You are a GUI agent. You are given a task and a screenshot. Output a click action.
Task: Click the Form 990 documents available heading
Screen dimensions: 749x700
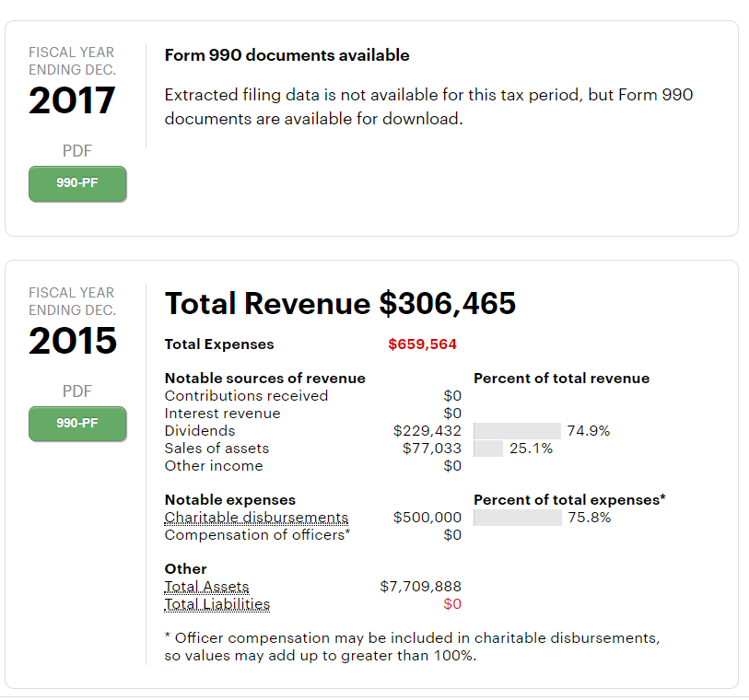[287, 55]
